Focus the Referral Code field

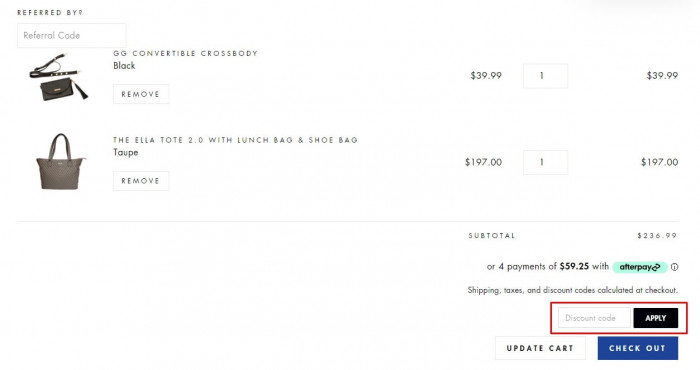[71, 35]
